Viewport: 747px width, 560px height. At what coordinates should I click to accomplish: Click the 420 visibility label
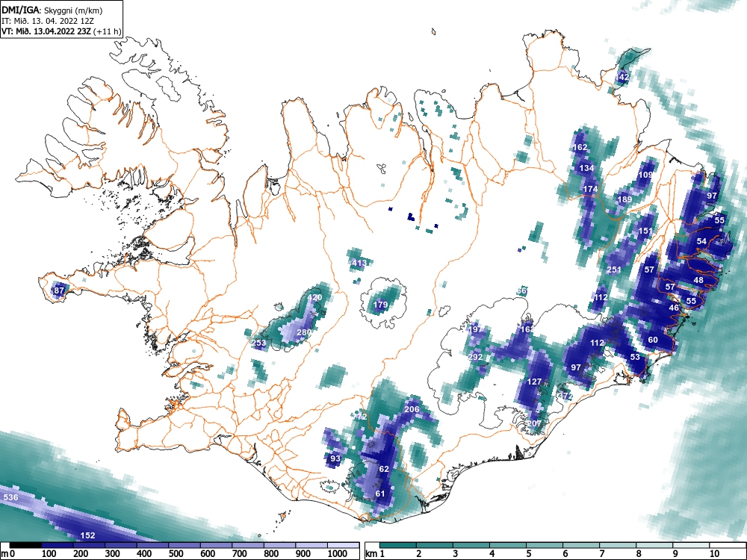(314, 298)
